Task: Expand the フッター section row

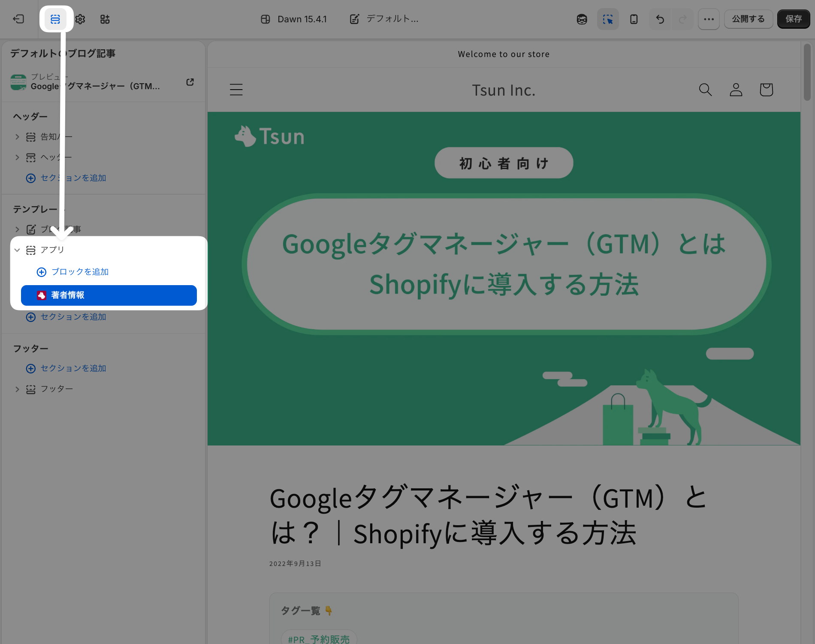Action: (x=17, y=389)
